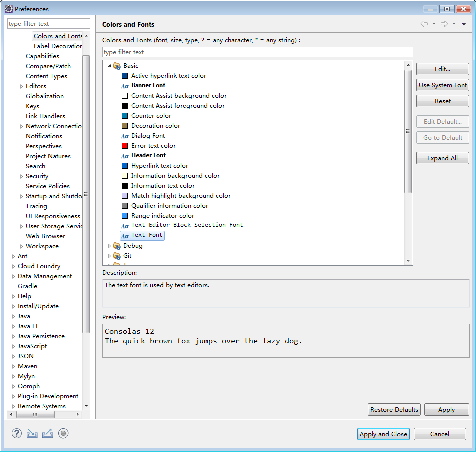The image size is (476, 452).
Task: Open the view menu triangle in header
Action: (x=464, y=24)
